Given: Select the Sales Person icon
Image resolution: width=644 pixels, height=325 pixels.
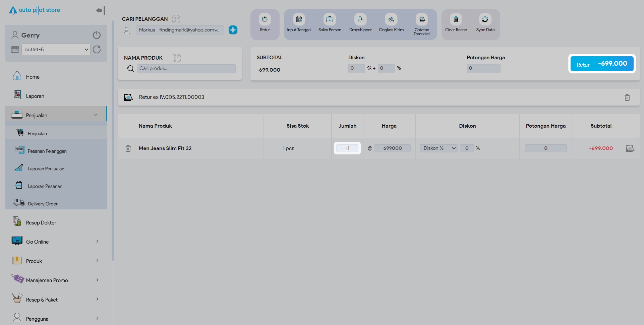Looking at the screenshot, I should [330, 19].
